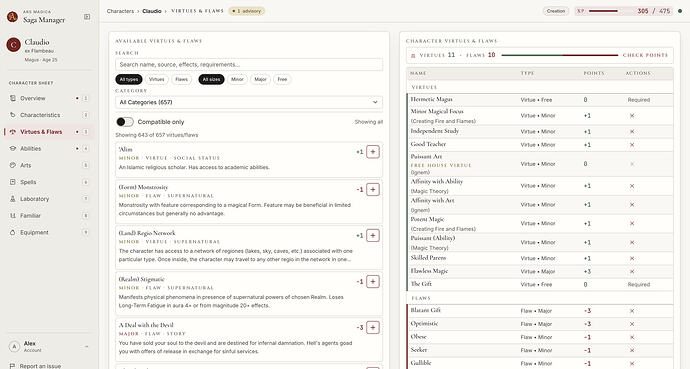The height and width of the screenshot is (369, 690).
Task: Remove Good Teacher virtue with X icon
Action: pos(632,145)
